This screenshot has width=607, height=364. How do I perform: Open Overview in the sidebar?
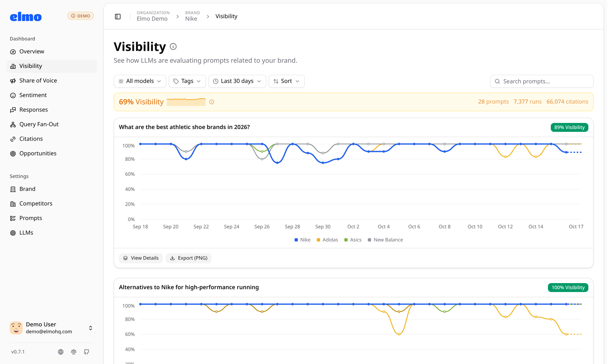click(52, 52)
